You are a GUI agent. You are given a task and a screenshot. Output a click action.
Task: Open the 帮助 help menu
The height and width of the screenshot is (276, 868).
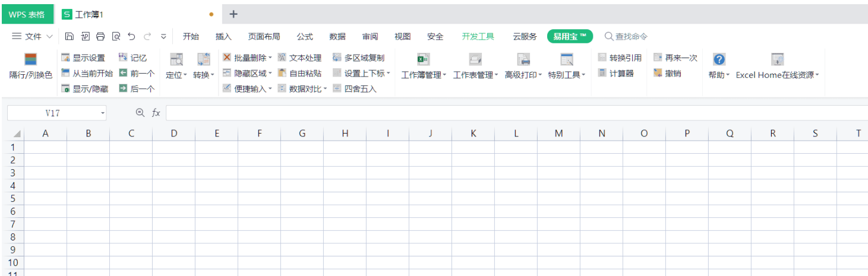pos(719,66)
